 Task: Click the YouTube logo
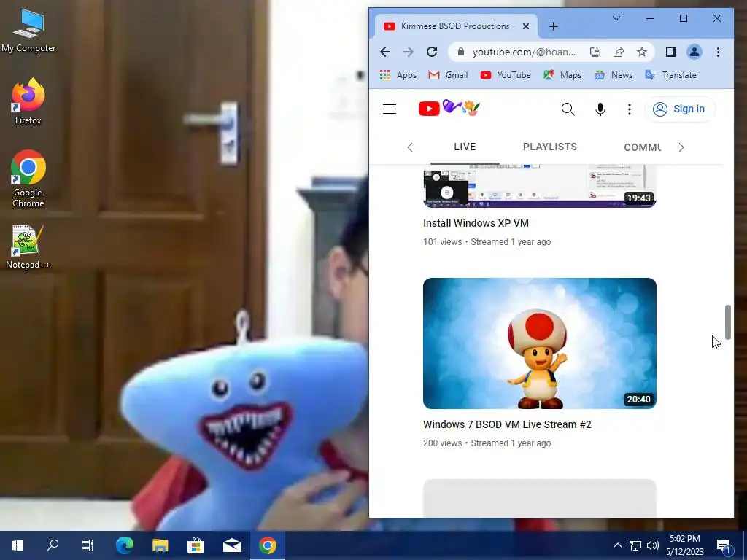449,108
